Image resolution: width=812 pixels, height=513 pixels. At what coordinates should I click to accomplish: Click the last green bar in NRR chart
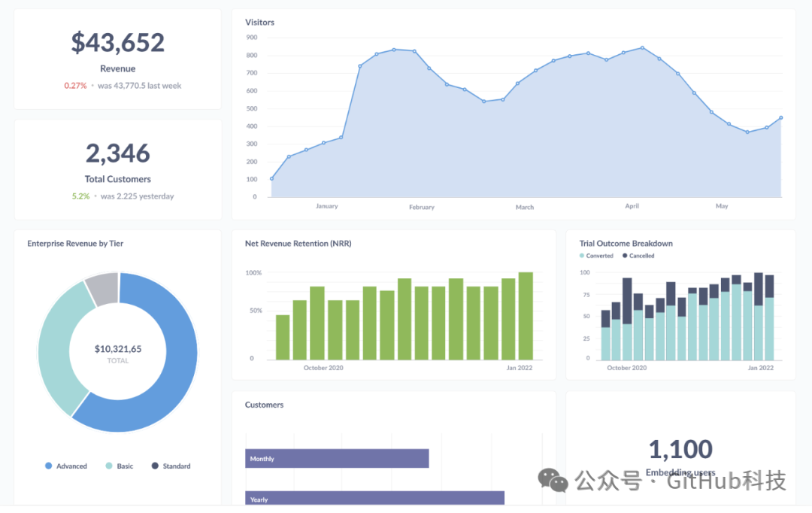pyautogui.click(x=526, y=316)
